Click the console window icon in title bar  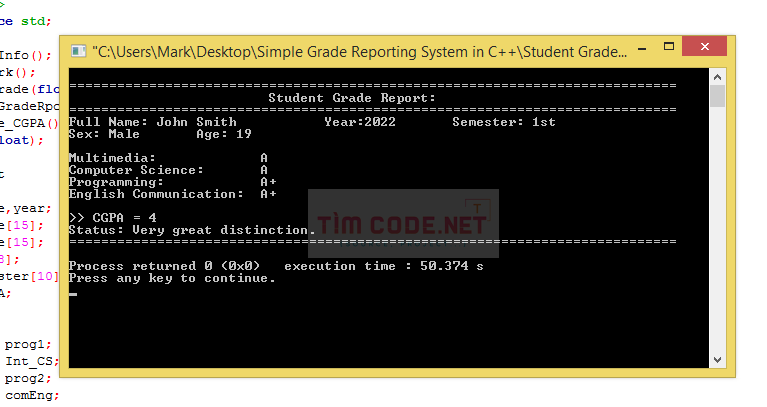78,51
